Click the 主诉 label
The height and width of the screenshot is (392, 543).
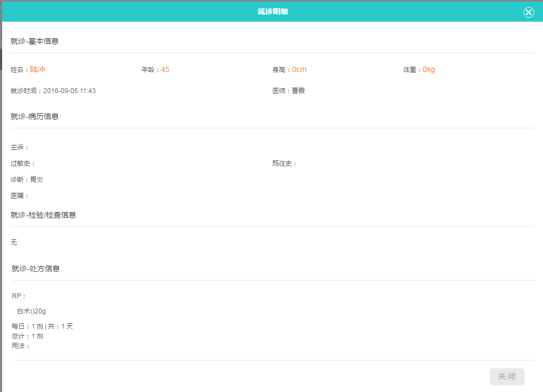(x=19, y=147)
